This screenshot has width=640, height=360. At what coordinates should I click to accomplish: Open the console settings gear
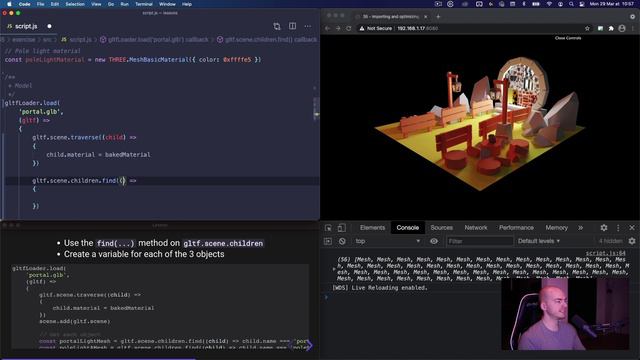(x=632, y=241)
